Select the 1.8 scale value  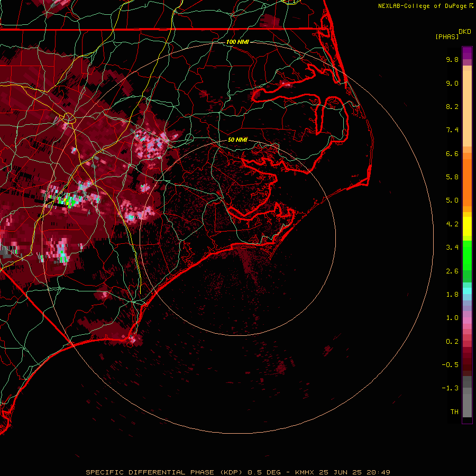click(x=452, y=295)
